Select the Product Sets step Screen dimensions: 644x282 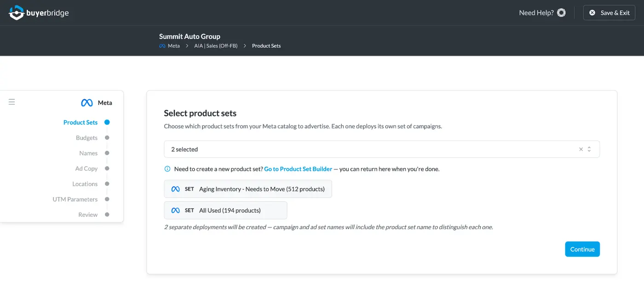[80, 122]
